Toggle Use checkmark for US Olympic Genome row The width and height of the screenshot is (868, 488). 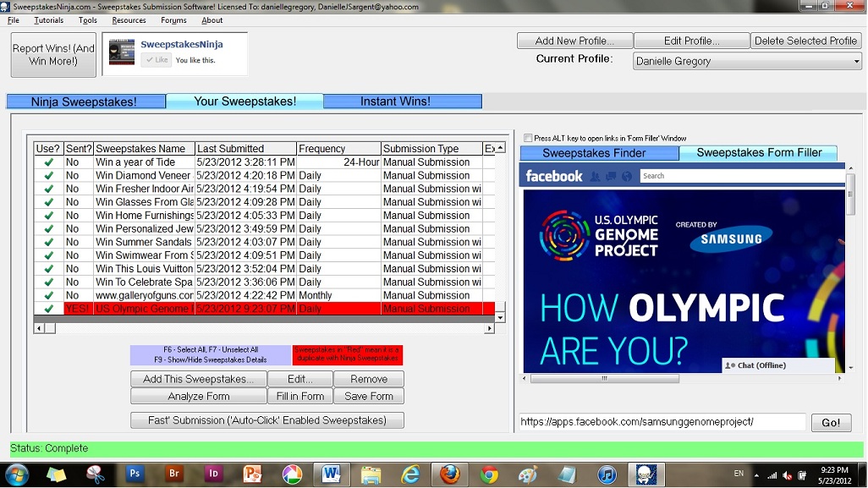click(49, 309)
